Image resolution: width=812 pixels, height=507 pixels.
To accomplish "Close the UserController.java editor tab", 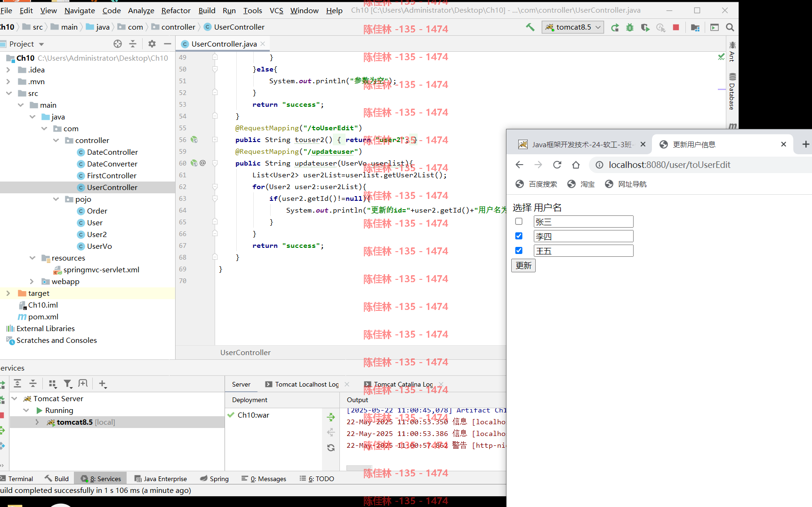I will (x=263, y=44).
